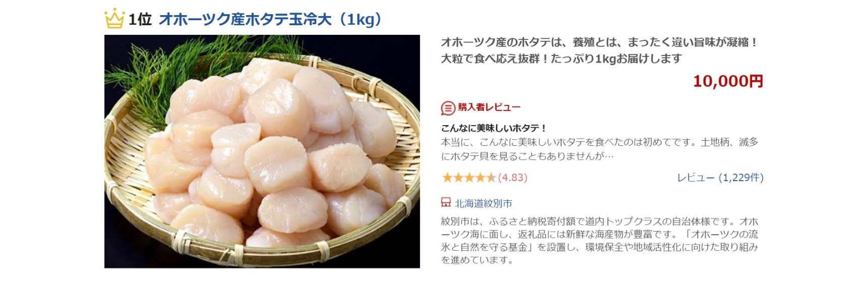Click the municipality building icon
868x290 pixels.
tap(446, 203)
